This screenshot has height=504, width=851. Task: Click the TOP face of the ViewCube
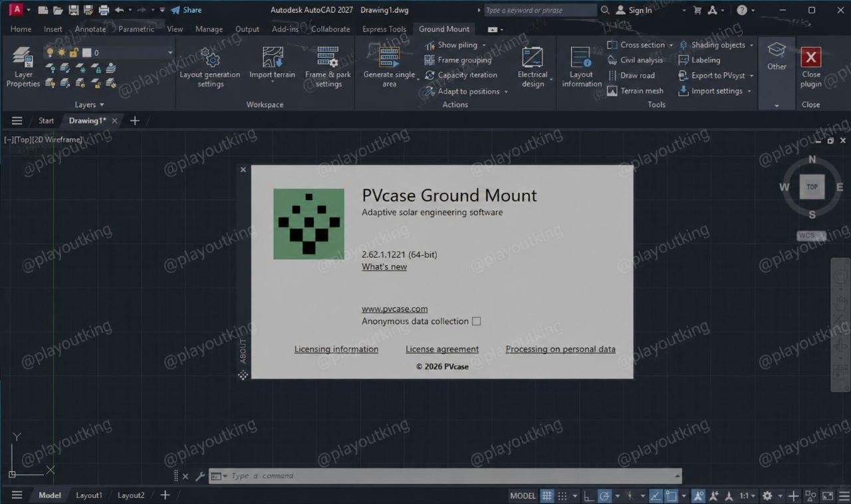point(812,187)
